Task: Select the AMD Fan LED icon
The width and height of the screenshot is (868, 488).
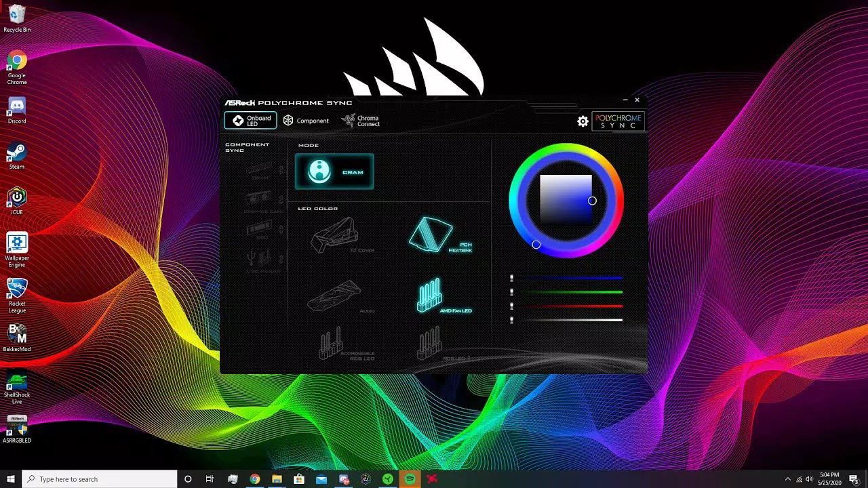Action: [x=430, y=295]
